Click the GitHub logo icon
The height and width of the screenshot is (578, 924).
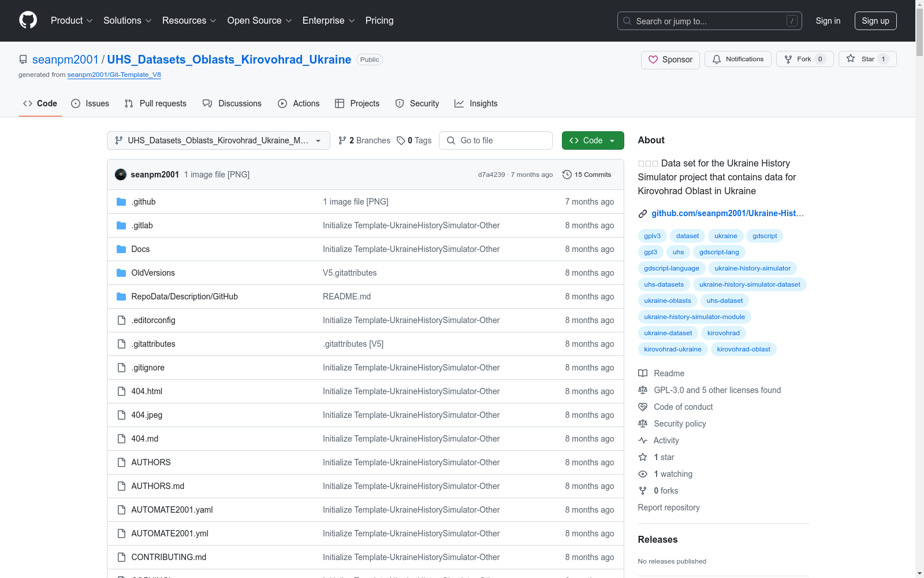tap(28, 21)
